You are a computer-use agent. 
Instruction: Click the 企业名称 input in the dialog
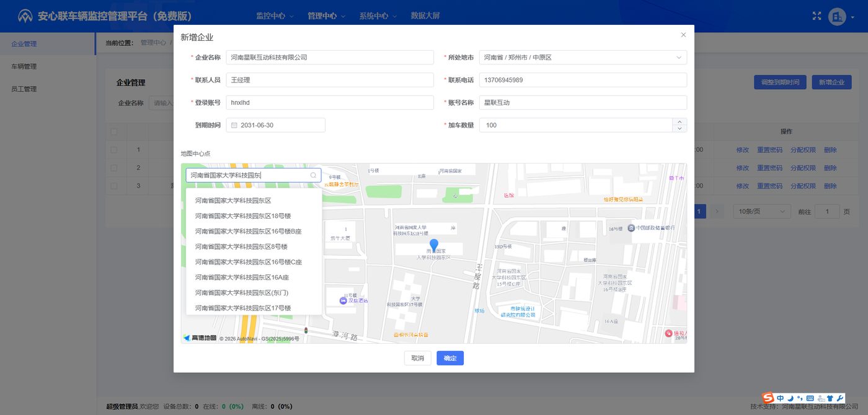330,57
